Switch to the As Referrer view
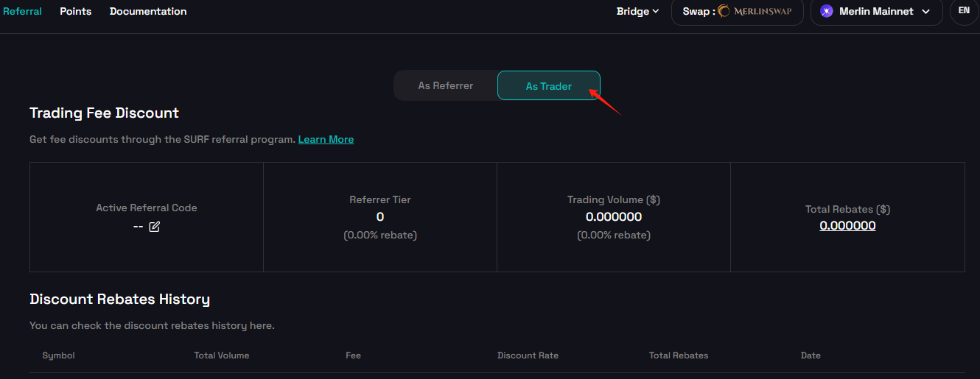 (446, 86)
